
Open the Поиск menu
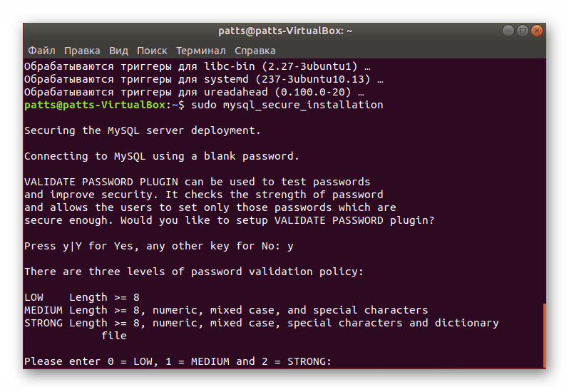coord(152,51)
